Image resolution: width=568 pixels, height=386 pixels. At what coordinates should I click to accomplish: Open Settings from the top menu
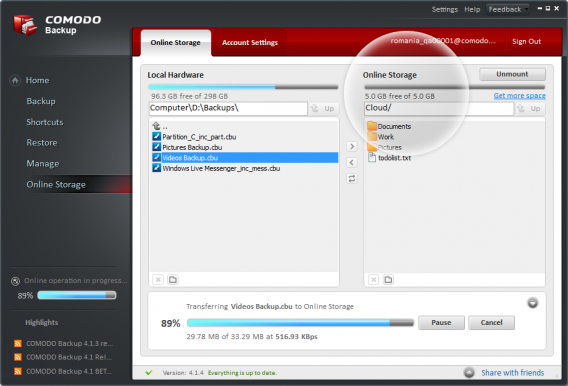tap(445, 9)
